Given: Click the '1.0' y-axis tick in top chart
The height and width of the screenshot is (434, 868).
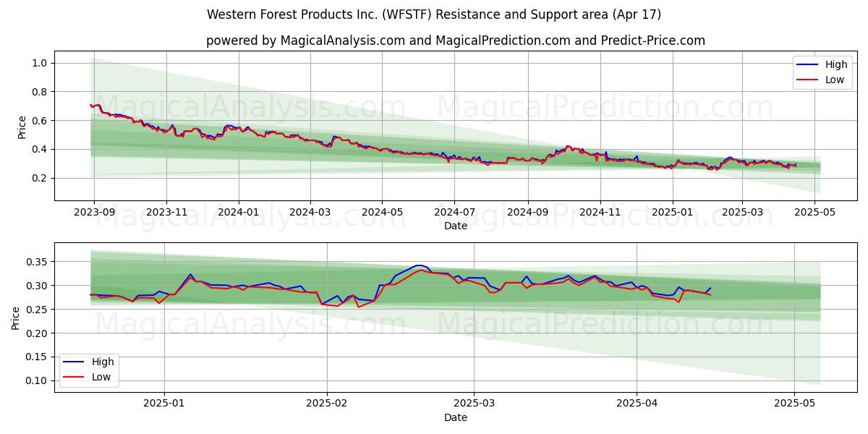Looking at the screenshot, I should pos(40,63).
